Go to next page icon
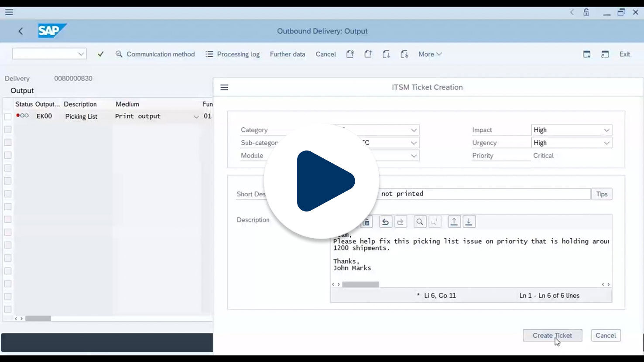 pos(386,54)
